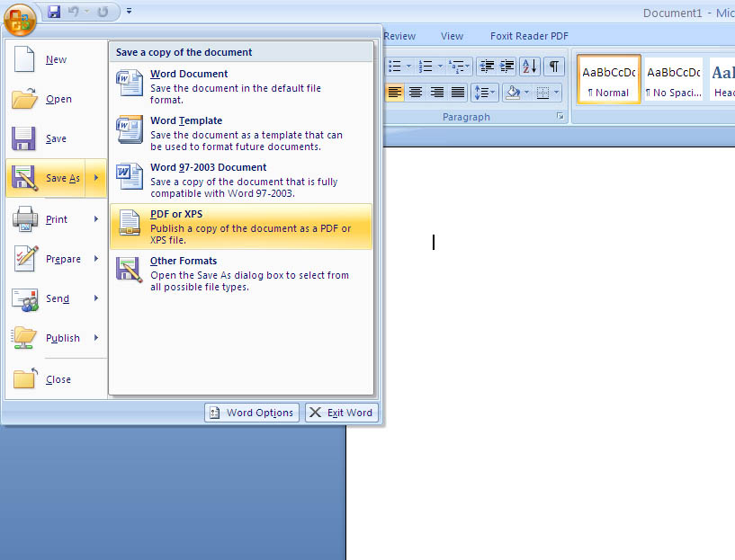Select Word Document save format
This screenshot has width=735, height=560.
(x=241, y=86)
